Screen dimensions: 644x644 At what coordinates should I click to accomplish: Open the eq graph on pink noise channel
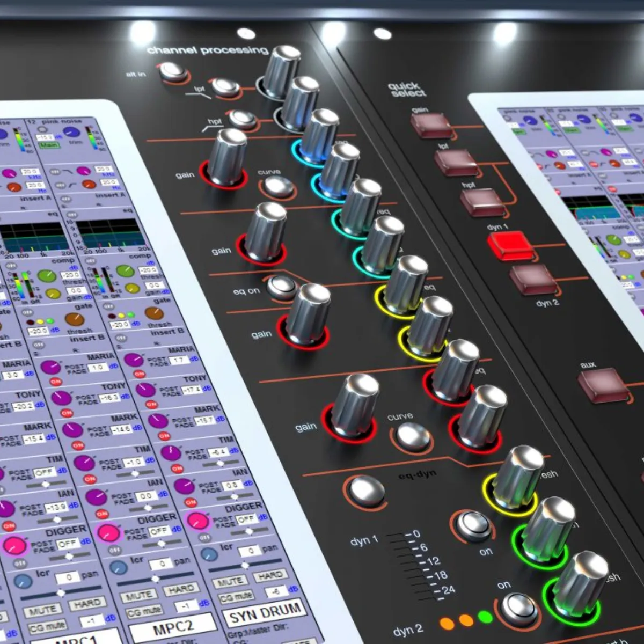click(110, 235)
